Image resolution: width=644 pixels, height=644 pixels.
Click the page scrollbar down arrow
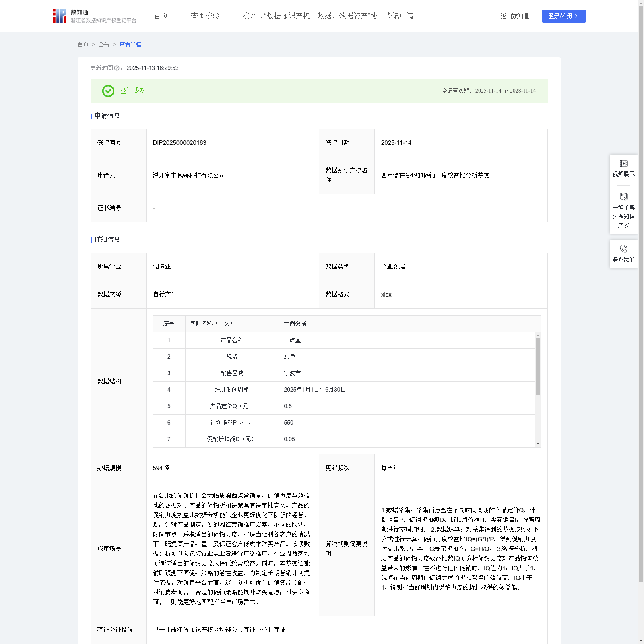[x=641, y=641]
